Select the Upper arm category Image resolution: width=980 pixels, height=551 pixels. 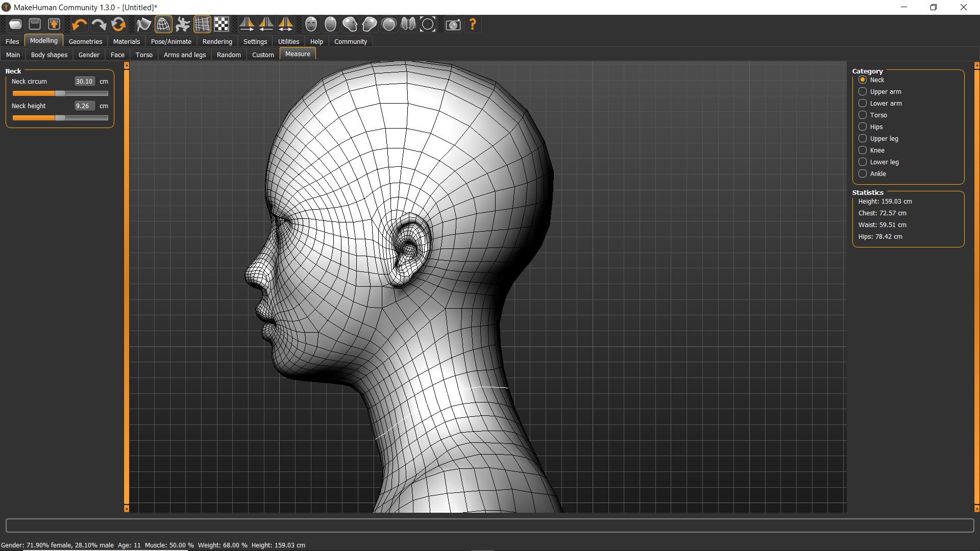point(863,92)
